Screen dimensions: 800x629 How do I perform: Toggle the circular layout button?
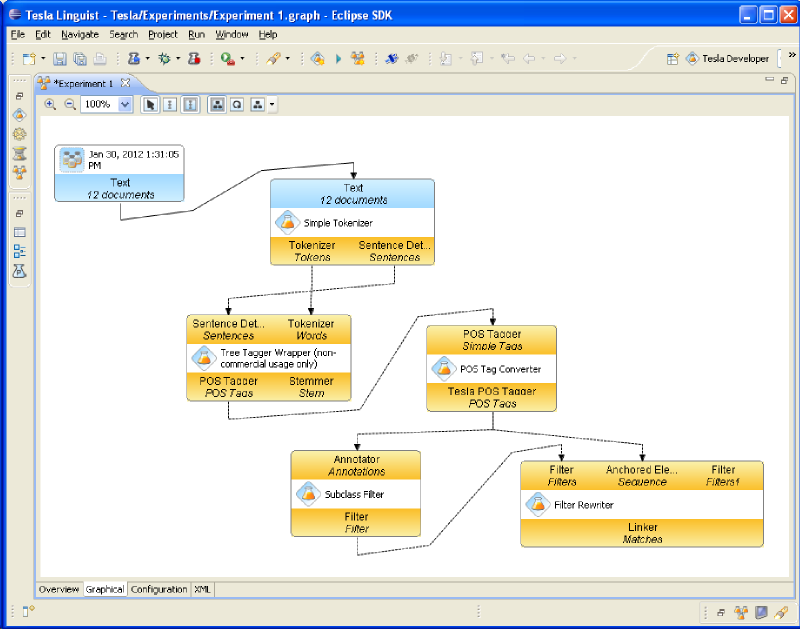(x=237, y=105)
